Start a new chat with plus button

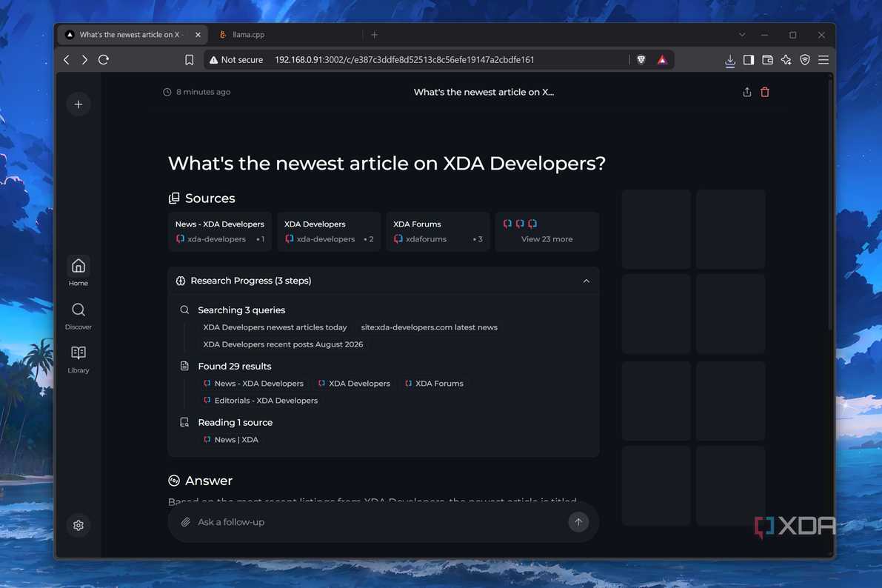click(x=78, y=104)
